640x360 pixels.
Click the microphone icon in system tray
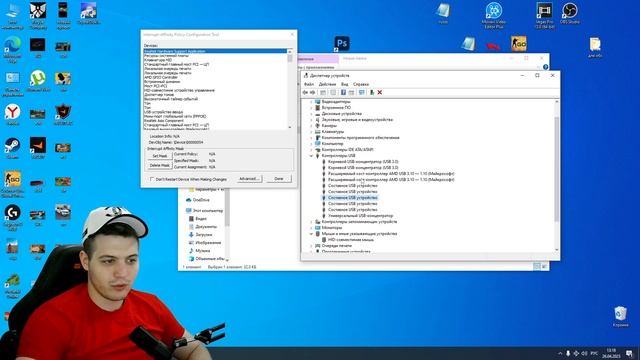[x=568, y=353]
